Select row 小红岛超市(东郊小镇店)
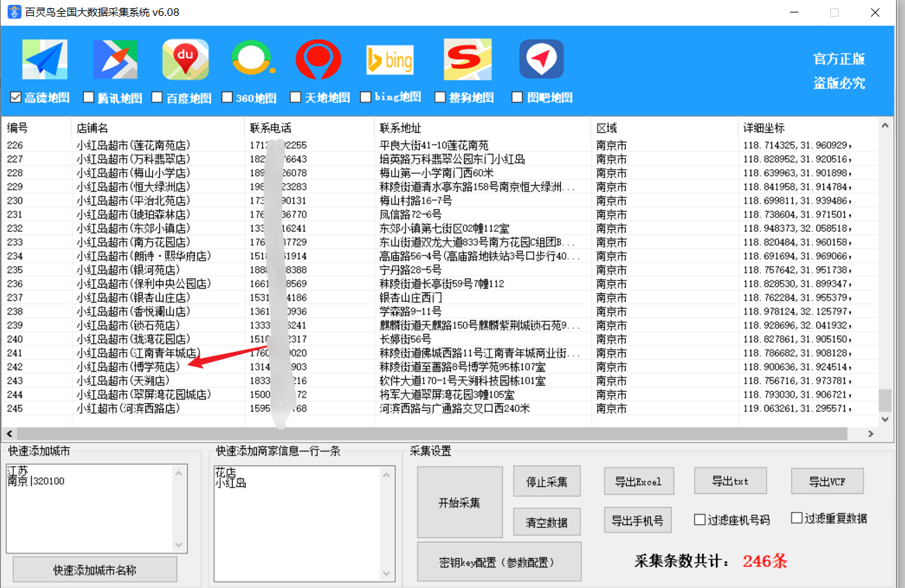This screenshot has width=905, height=588. pos(439,229)
